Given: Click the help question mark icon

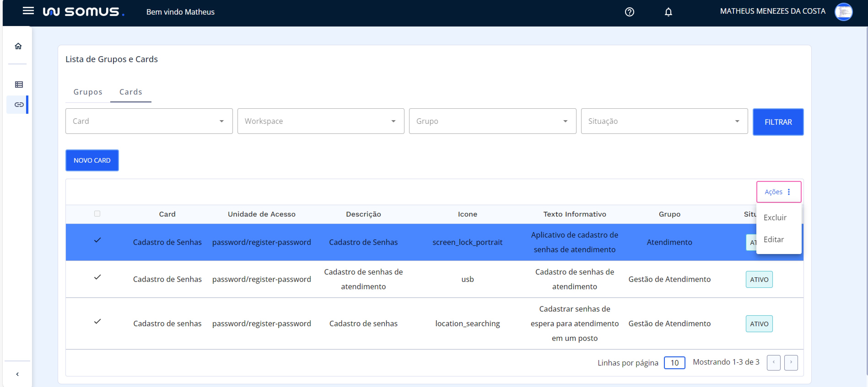Looking at the screenshot, I should pyautogui.click(x=629, y=12).
